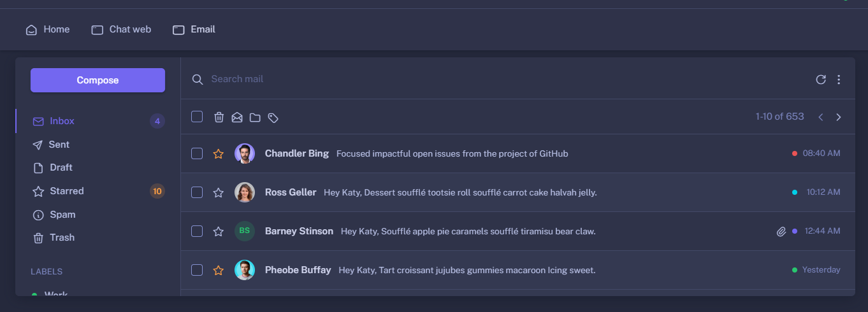The image size is (868, 312).
Task: Check the Pheobe Buffay email checkbox
Action: pyautogui.click(x=197, y=270)
